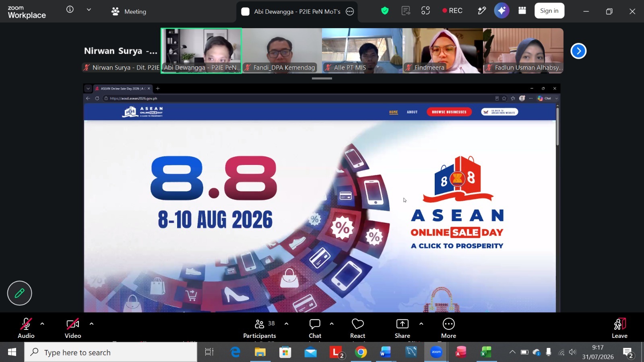Viewport: 644px width, 362px height.
Task: Click taskbar search box
Action: tap(111, 352)
